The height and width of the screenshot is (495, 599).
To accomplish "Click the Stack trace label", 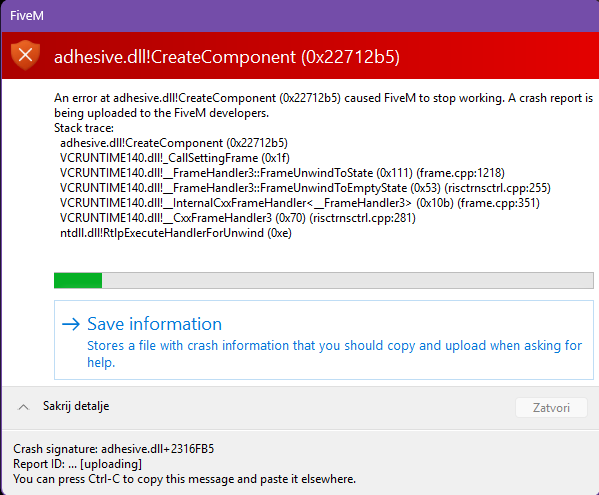I will 84,128.
